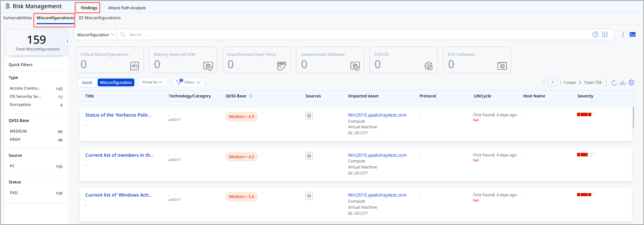Image resolution: width=644 pixels, height=225 pixels.
Task: Click the download results icon
Action: click(623, 82)
